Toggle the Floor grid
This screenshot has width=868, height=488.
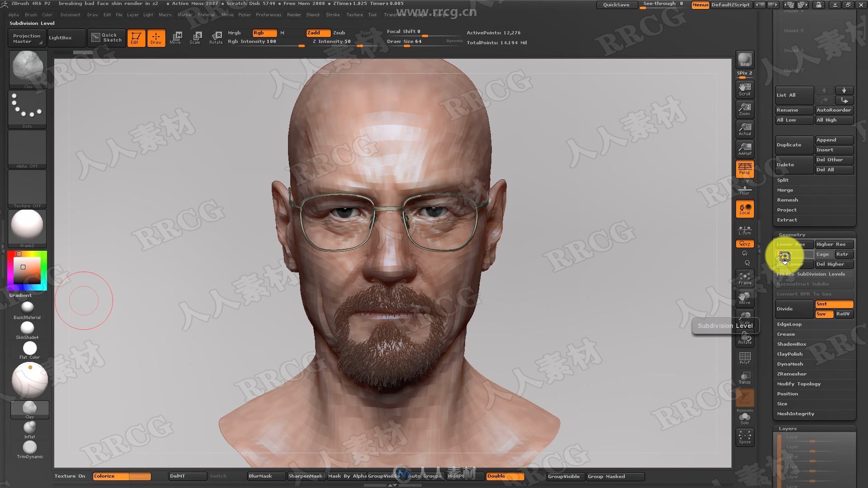745,189
